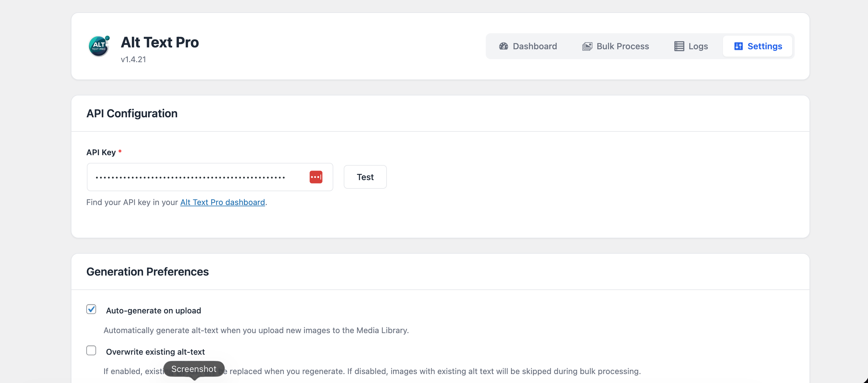868x383 pixels.
Task: Click the gauge icon beside Dashboard
Action: click(x=503, y=46)
